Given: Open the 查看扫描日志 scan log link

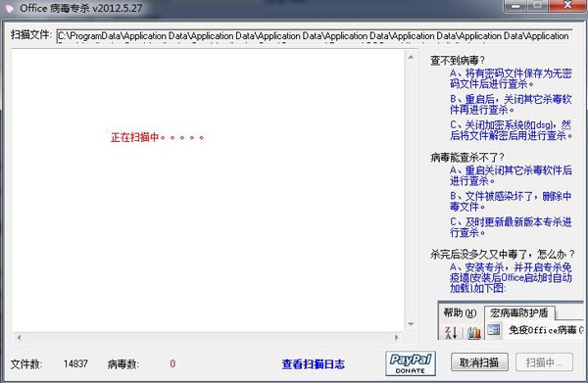Looking at the screenshot, I should coord(314,364).
